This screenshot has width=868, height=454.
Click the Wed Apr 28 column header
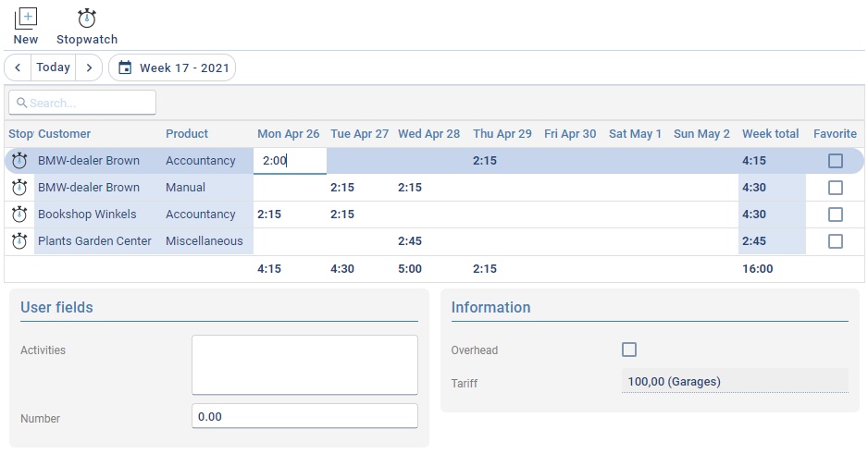coord(429,134)
